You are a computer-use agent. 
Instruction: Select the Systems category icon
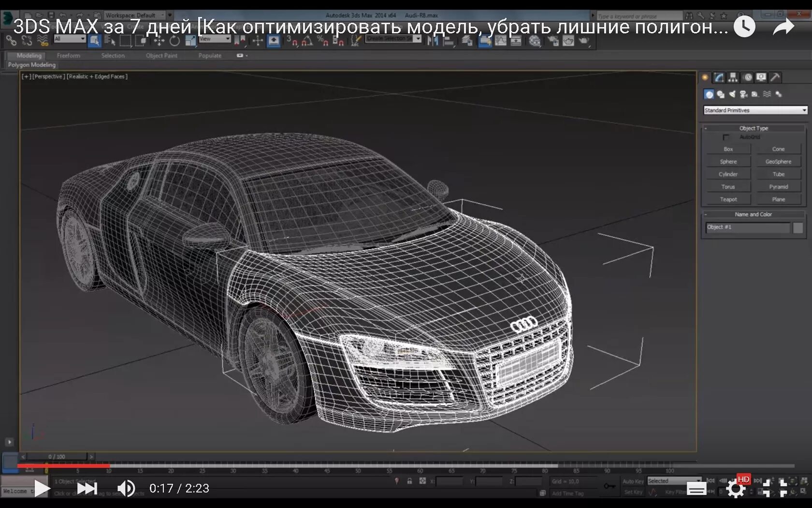click(779, 94)
